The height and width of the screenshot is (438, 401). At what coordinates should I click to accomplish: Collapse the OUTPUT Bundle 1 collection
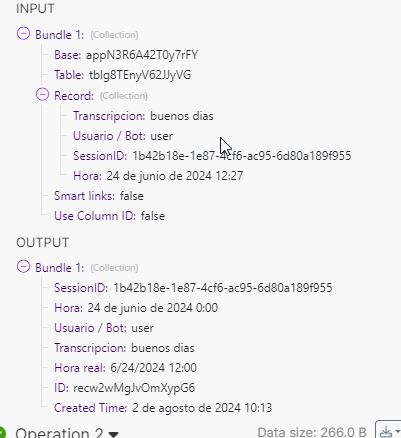(23, 267)
